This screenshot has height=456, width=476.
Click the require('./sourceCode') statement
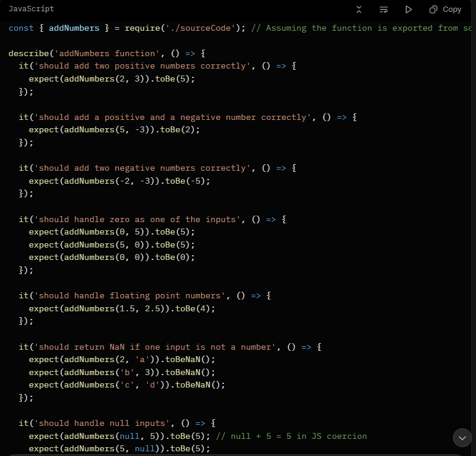pyautogui.click(x=183, y=28)
